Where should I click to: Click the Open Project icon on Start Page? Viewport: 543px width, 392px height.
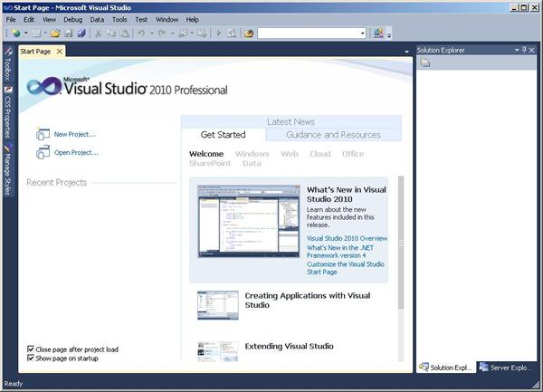43,152
